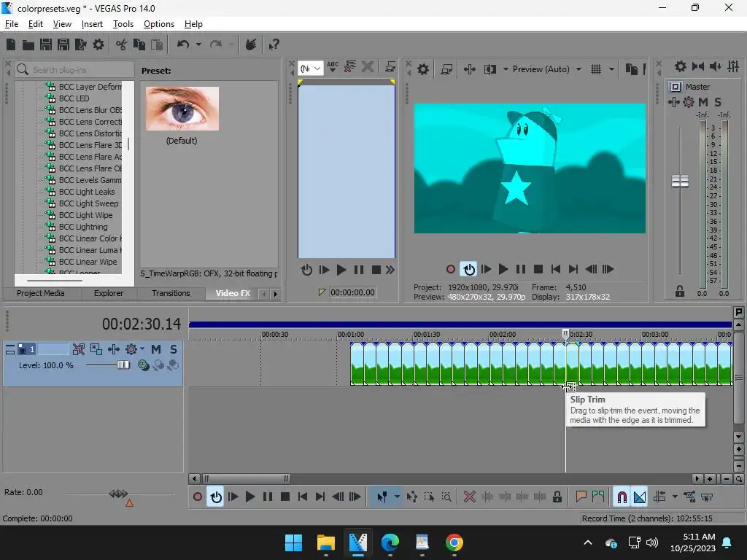Open the What's This help icon

point(274,44)
